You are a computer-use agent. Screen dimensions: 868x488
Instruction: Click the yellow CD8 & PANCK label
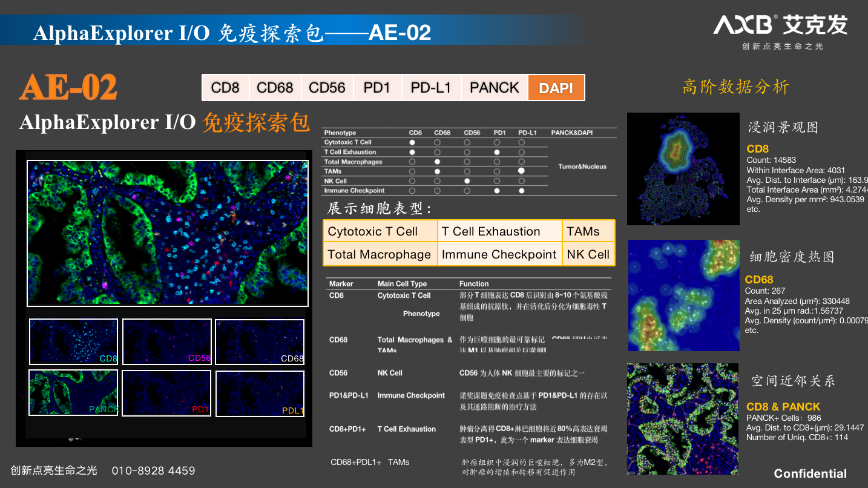(783, 407)
